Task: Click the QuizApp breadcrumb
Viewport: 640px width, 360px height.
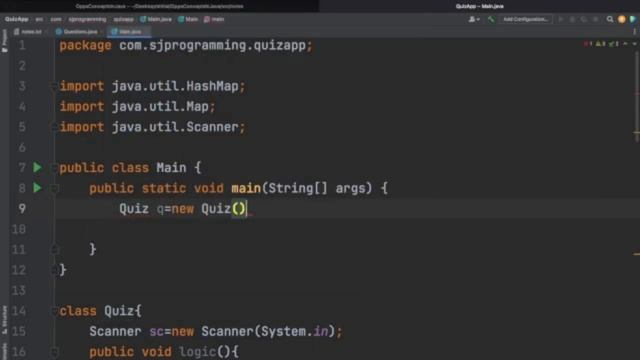Action: pos(17,19)
